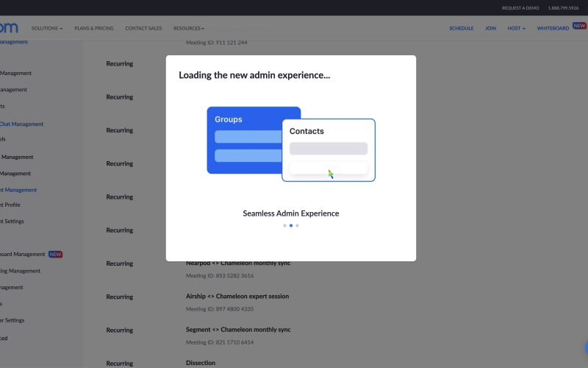
Task: Click the Request a Demo link
Action: point(520,8)
